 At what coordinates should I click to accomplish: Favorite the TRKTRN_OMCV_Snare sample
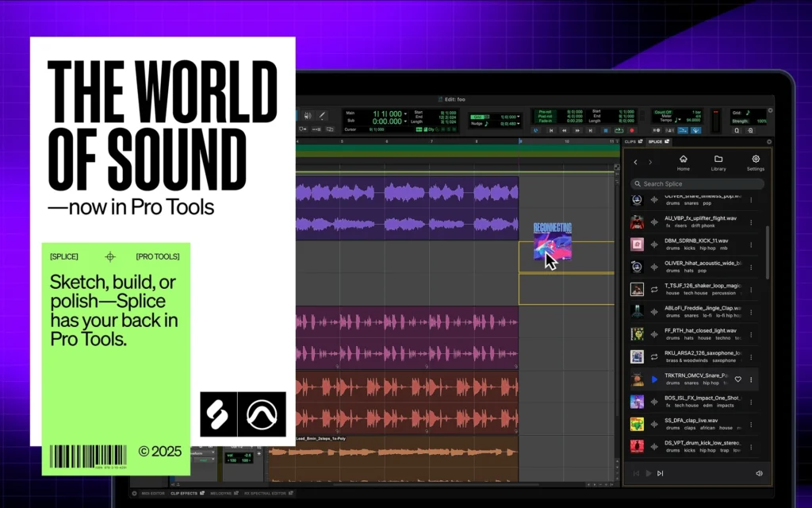pos(738,379)
